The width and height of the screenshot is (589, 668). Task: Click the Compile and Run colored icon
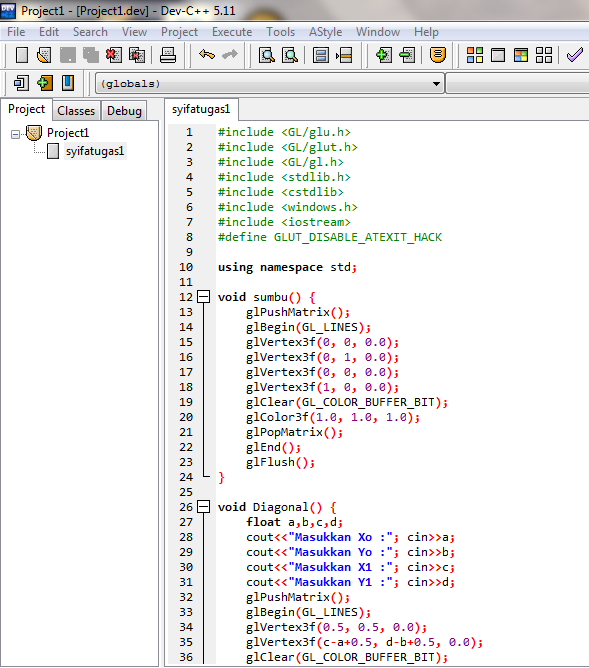click(x=520, y=55)
